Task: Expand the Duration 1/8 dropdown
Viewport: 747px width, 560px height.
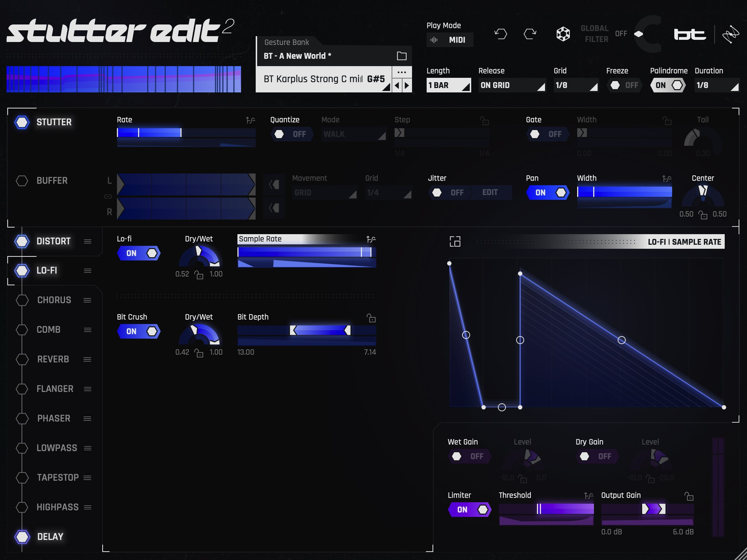Action: coord(716,85)
